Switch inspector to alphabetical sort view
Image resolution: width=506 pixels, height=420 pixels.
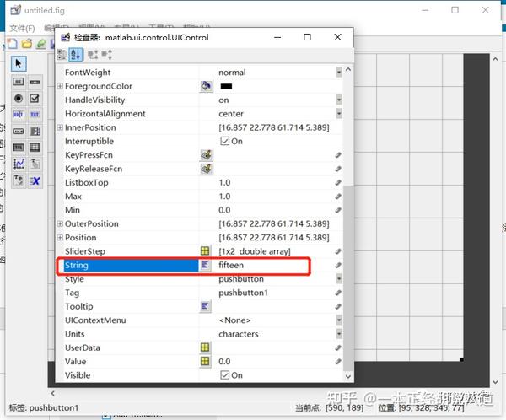click(76, 54)
